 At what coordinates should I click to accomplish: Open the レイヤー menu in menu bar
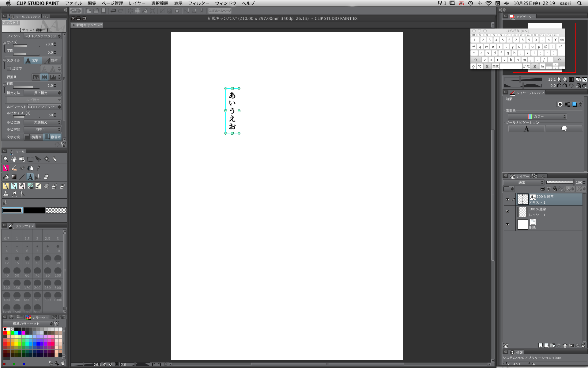(137, 3)
